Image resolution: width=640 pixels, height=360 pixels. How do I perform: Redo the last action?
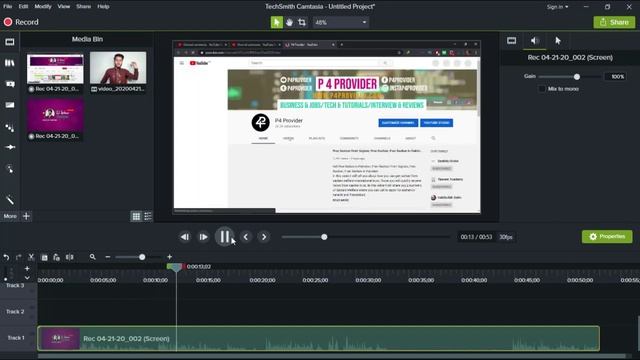point(18,257)
